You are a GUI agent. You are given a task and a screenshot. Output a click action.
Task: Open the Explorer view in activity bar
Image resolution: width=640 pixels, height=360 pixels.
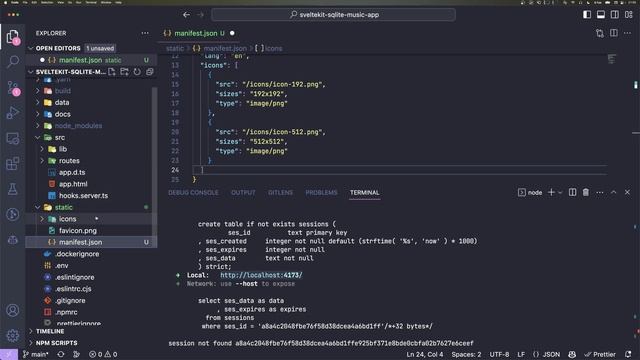(13, 37)
